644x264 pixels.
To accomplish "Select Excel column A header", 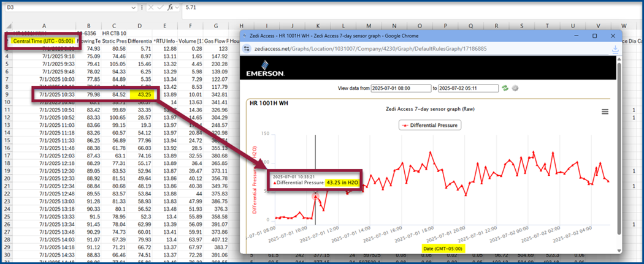I will 44,26.
